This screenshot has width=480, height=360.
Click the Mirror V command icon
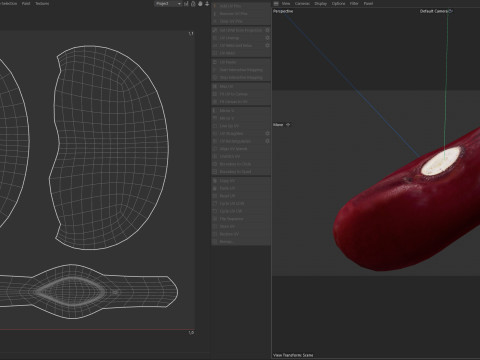point(215,118)
